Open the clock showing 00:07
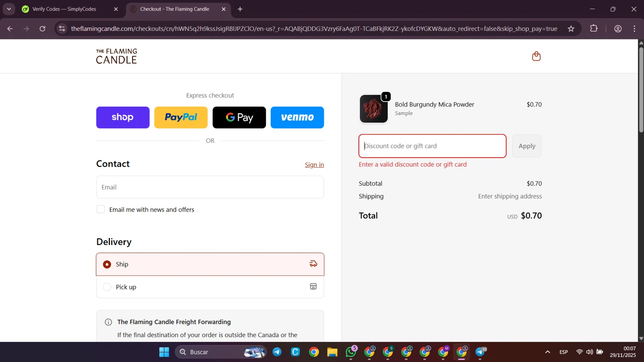Screen dimensions: 644x362 tap(623, 352)
